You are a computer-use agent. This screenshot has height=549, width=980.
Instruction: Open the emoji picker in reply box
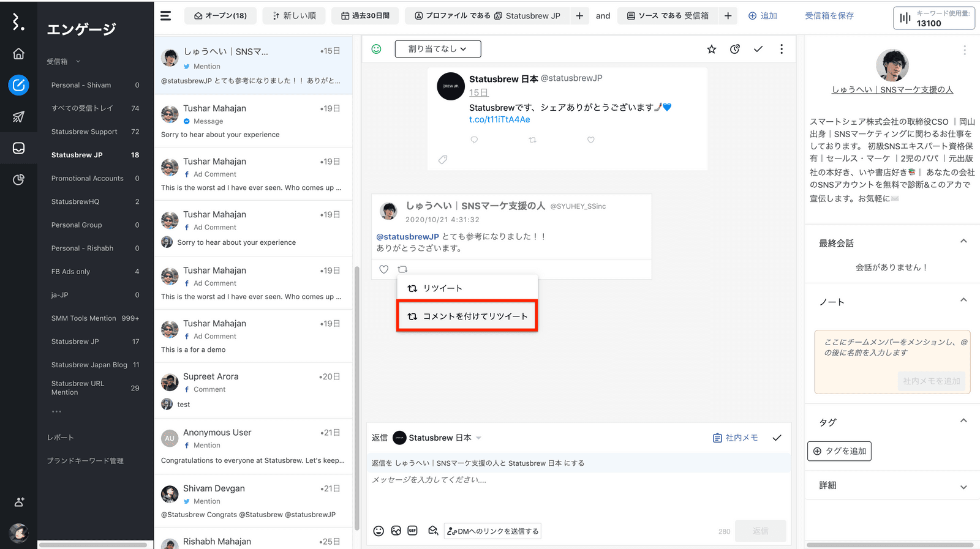[379, 531]
